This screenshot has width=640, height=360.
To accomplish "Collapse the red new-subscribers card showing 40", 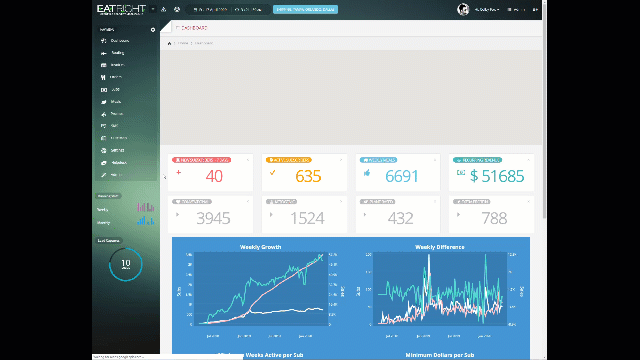I will 248,160.
